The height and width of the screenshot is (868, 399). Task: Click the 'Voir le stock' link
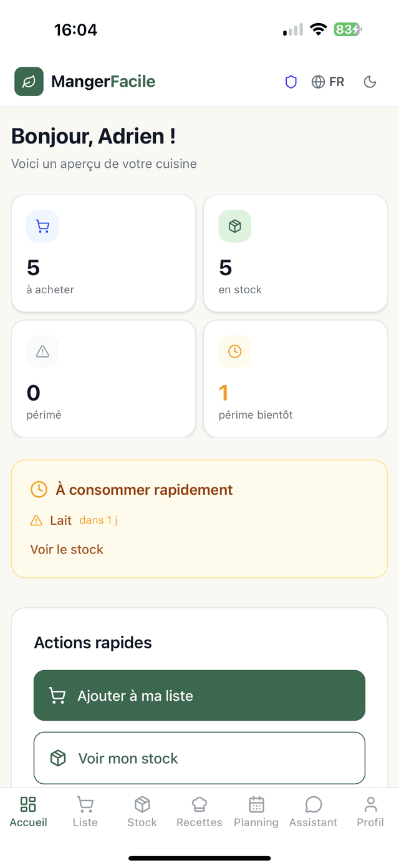point(67,549)
